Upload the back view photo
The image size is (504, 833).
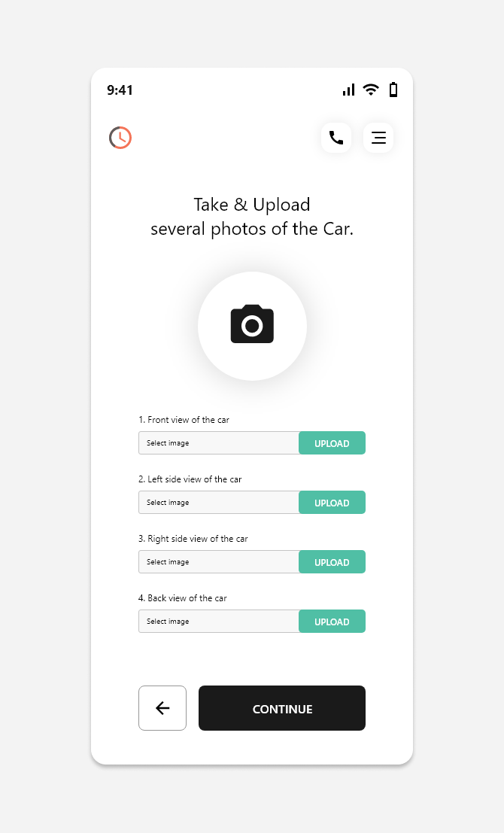[x=332, y=622]
